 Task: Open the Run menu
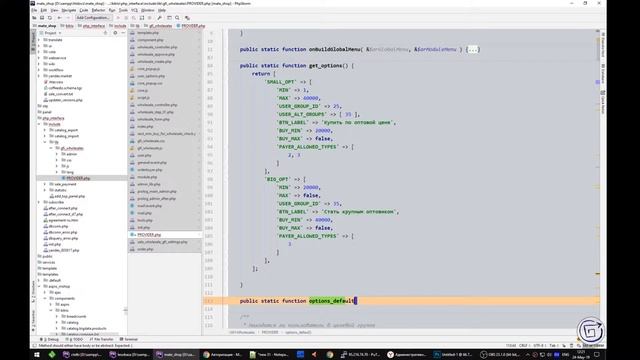112,10
